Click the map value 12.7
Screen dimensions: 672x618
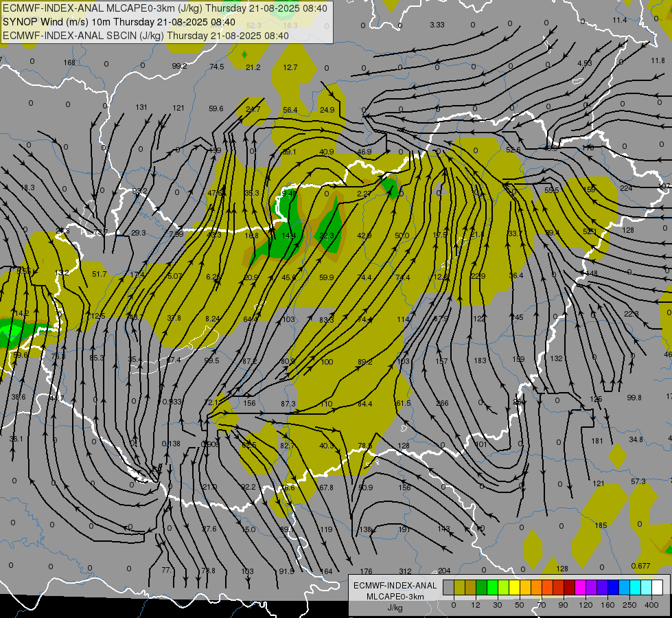(290, 67)
